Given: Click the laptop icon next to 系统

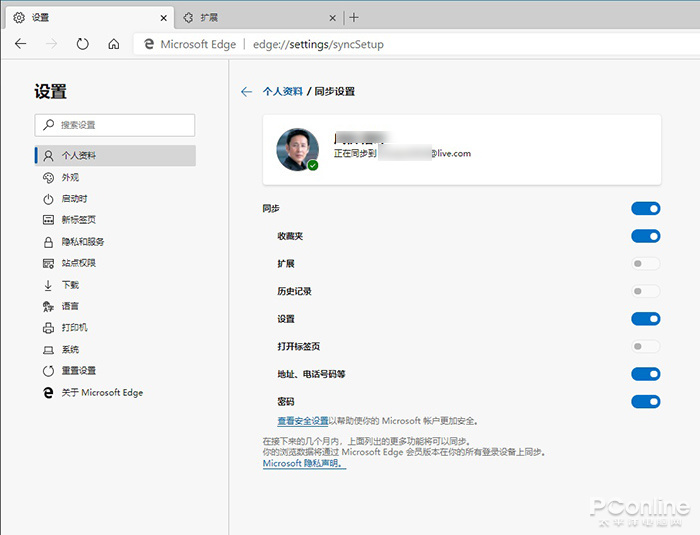Looking at the screenshot, I should coord(48,350).
